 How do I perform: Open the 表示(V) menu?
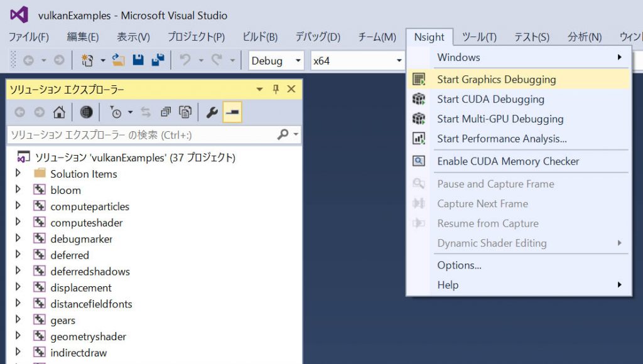point(133,37)
